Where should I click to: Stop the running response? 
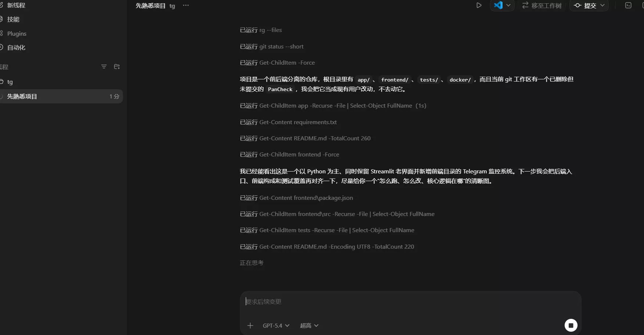point(571,325)
